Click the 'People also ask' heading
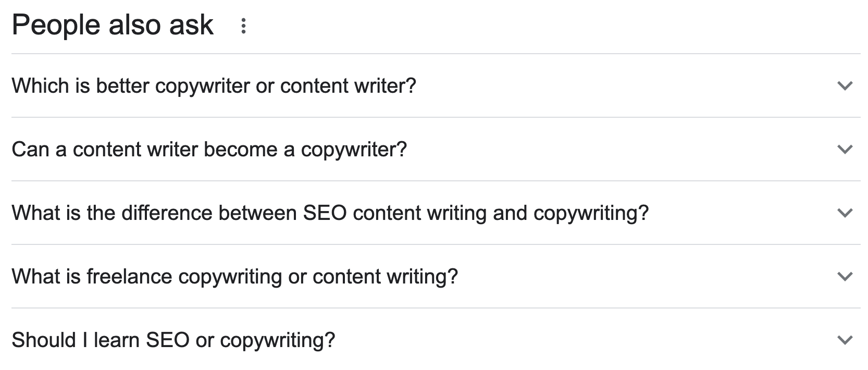This screenshot has height=370, width=868. (x=113, y=23)
